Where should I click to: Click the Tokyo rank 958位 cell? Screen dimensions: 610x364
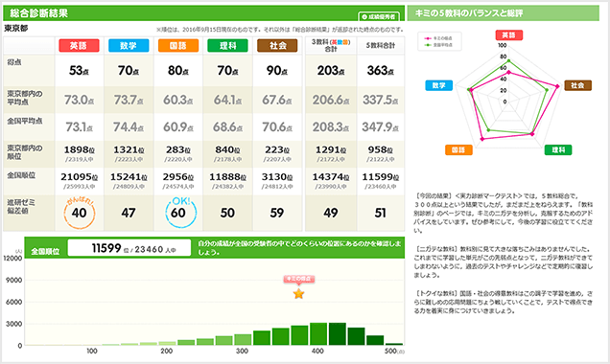(380, 153)
